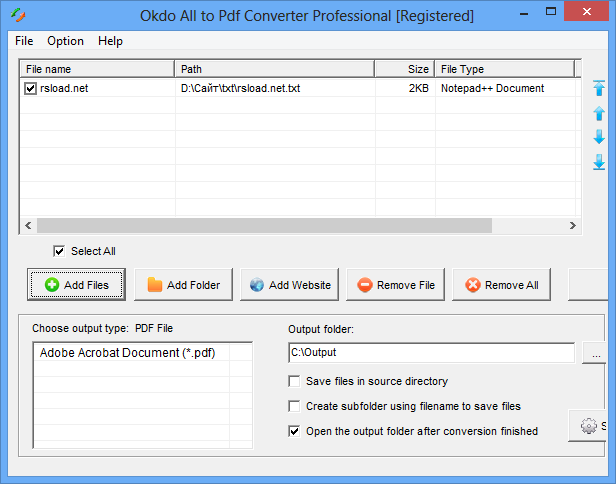
Task: Click the Add Folder button
Action: point(183,285)
